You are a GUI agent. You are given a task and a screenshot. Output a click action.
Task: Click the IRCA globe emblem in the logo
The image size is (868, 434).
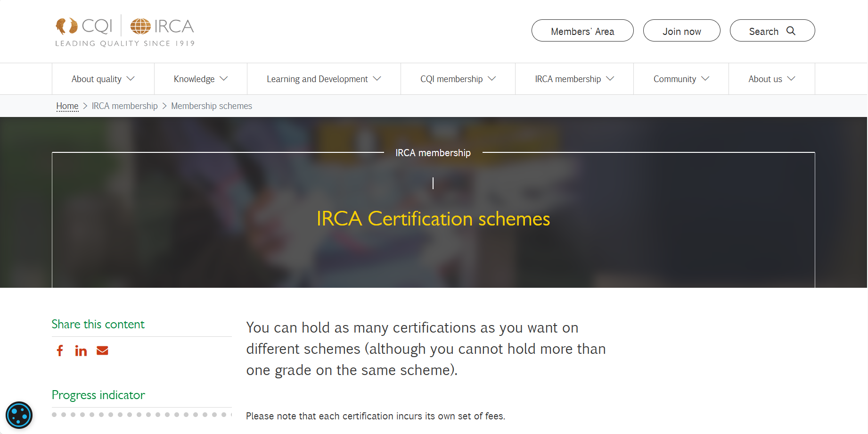(x=140, y=26)
